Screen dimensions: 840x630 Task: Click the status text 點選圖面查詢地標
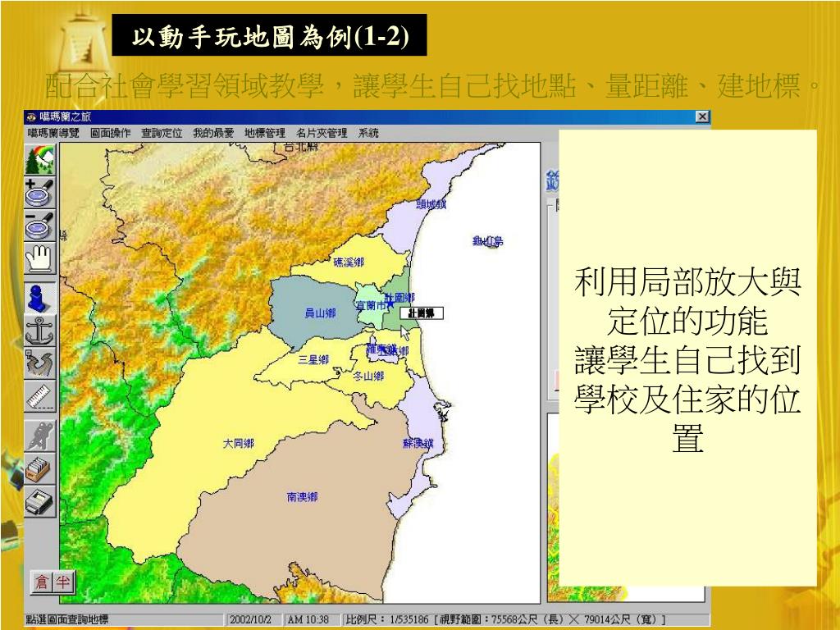pos(67,619)
